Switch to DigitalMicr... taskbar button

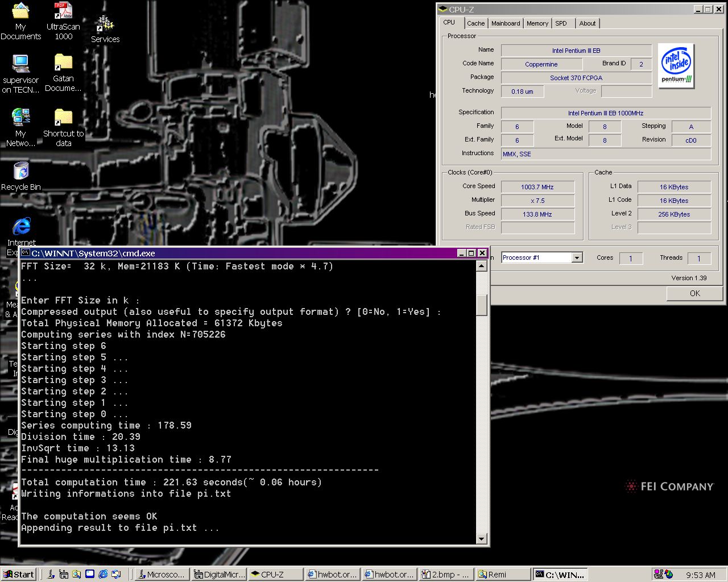pyautogui.click(x=219, y=575)
